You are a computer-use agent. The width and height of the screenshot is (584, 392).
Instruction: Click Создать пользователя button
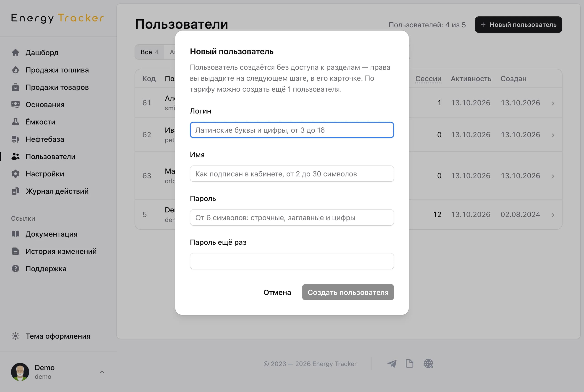(x=348, y=292)
